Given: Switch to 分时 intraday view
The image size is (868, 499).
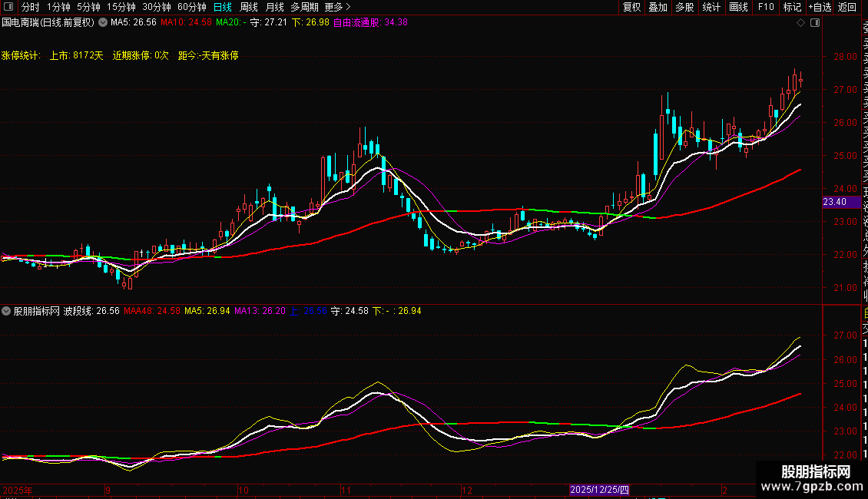Looking at the screenshot, I should [30, 7].
